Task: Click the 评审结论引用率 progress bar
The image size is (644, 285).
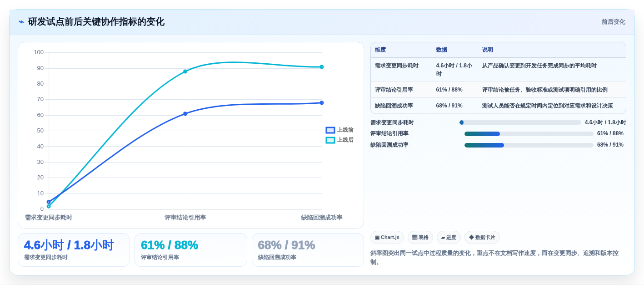Action: point(529,134)
